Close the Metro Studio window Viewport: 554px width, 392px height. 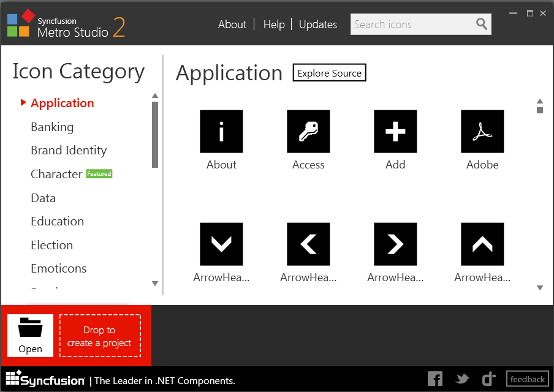pos(543,13)
